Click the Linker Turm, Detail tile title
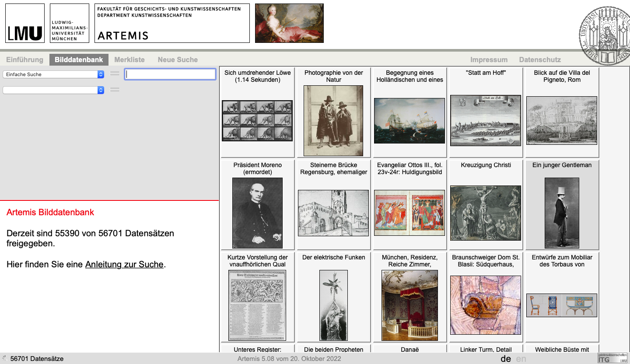The height and width of the screenshot is (364, 630). pos(486,349)
